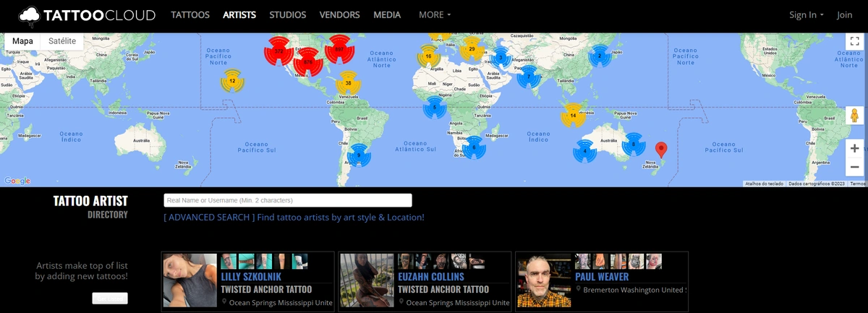Open the blue 7 cluster over India

point(529,76)
